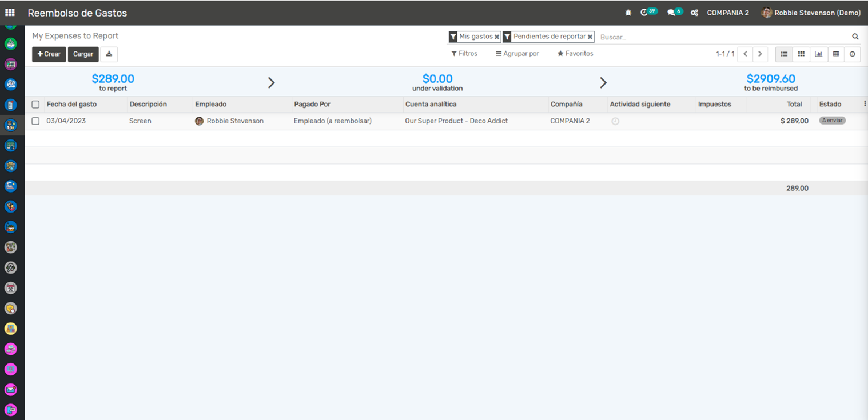Viewport: 868px width, 420px height.
Task: Select the Screen expense row checkbox
Action: (35, 121)
